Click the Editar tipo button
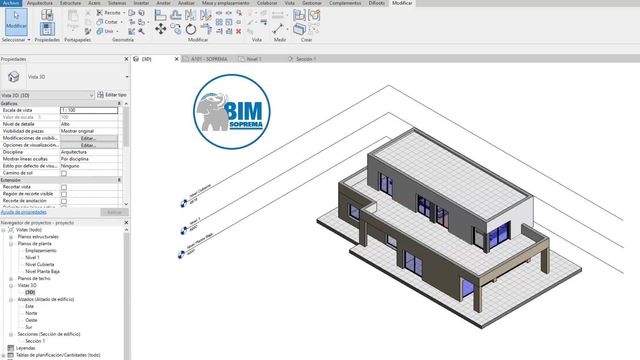Viewport: 640px width, 360px height. [x=112, y=95]
